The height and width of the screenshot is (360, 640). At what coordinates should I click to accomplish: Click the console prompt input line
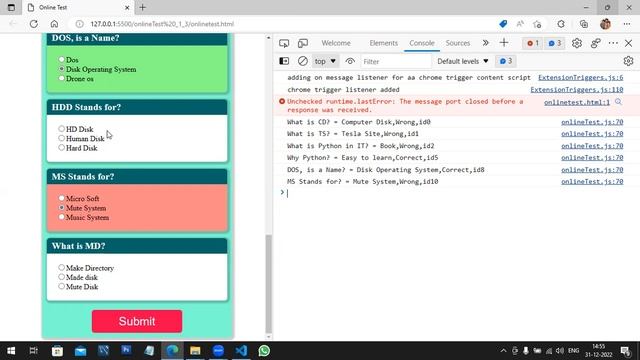coord(456,193)
